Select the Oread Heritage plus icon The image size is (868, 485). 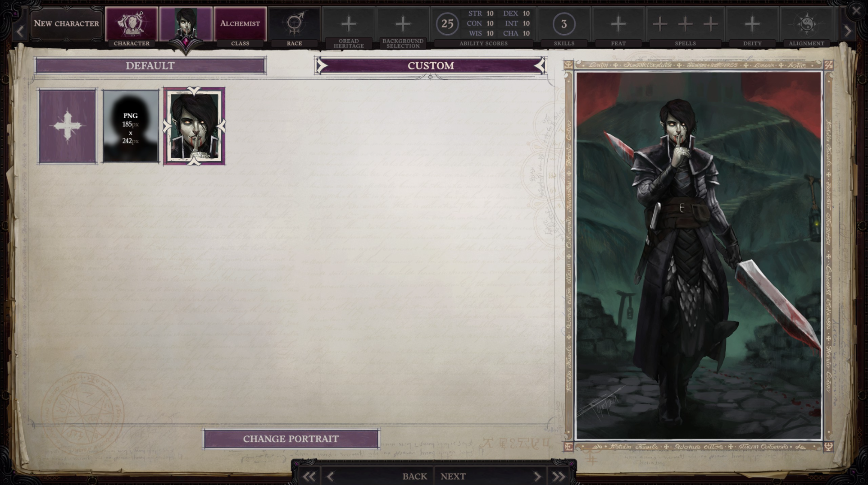click(x=348, y=23)
